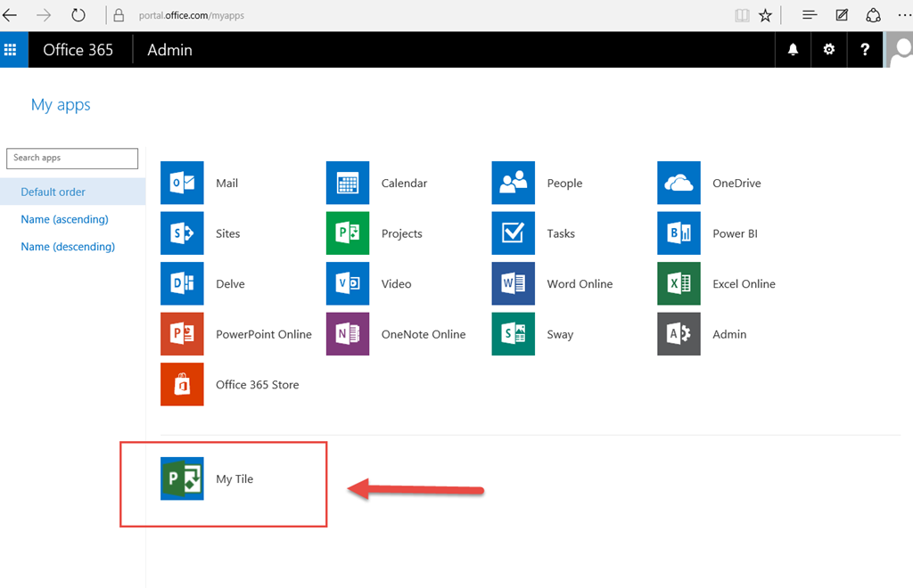Open the Video label link
The image size is (913, 588).
pos(396,284)
